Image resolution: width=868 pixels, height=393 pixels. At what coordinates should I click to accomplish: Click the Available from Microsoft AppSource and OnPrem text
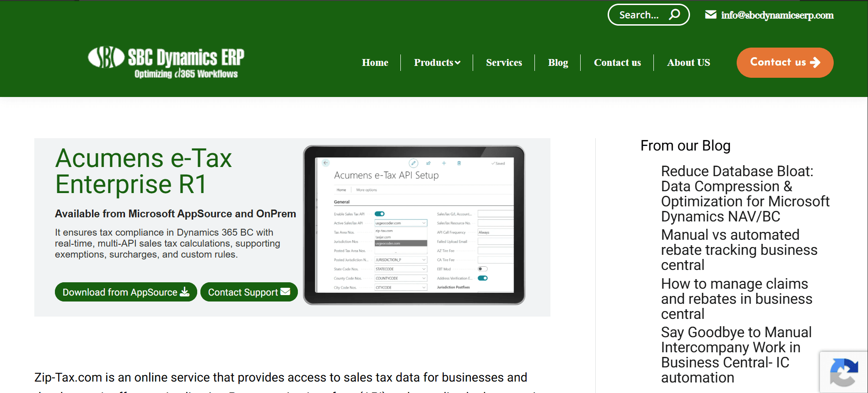point(176,214)
